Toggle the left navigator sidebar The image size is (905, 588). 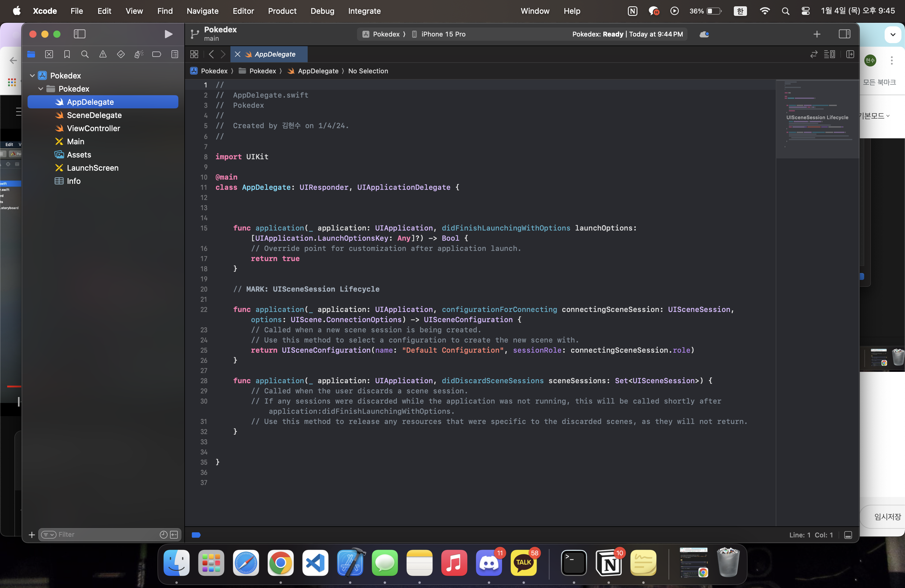[80, 34]
